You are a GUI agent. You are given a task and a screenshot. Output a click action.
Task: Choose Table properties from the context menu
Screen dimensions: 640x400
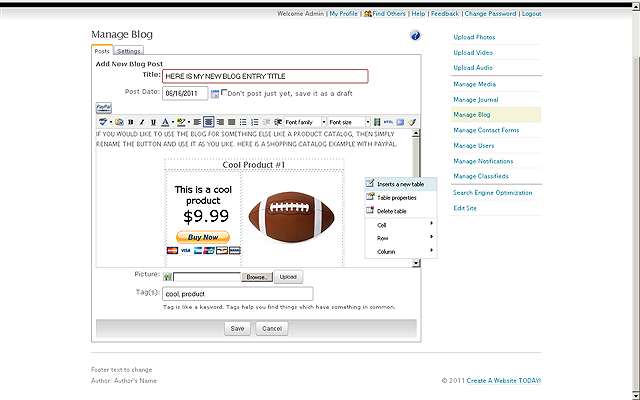397,198
